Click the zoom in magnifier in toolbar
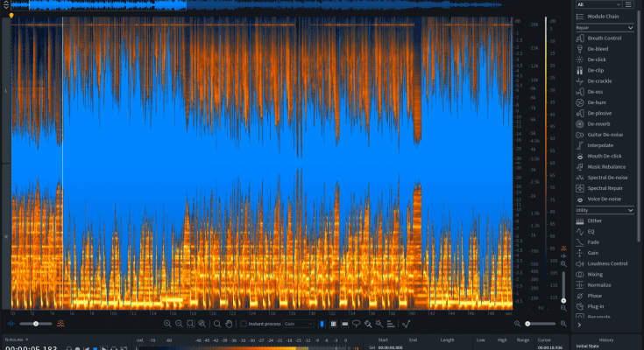This screenshot has height=350, width=644. click(167, 324)
